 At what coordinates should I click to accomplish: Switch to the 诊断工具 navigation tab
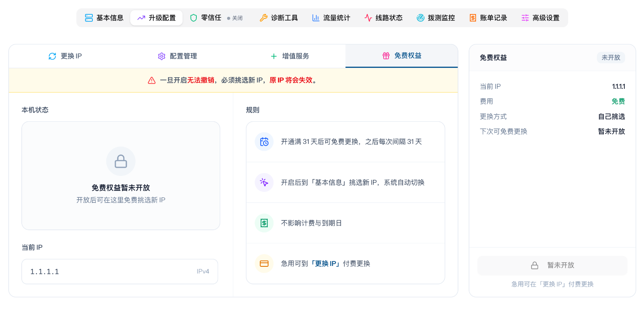point(279,18)
